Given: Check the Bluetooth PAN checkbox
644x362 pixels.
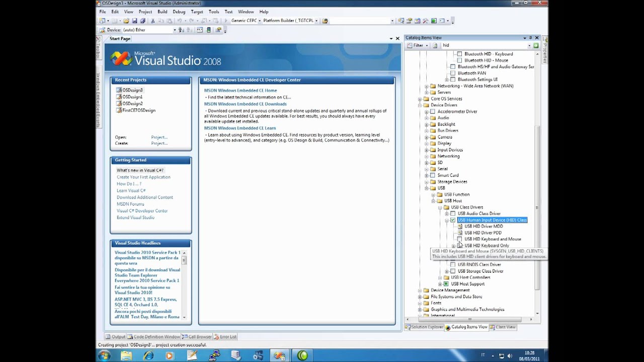Looking at the screenshot, I should click(453, 73).
